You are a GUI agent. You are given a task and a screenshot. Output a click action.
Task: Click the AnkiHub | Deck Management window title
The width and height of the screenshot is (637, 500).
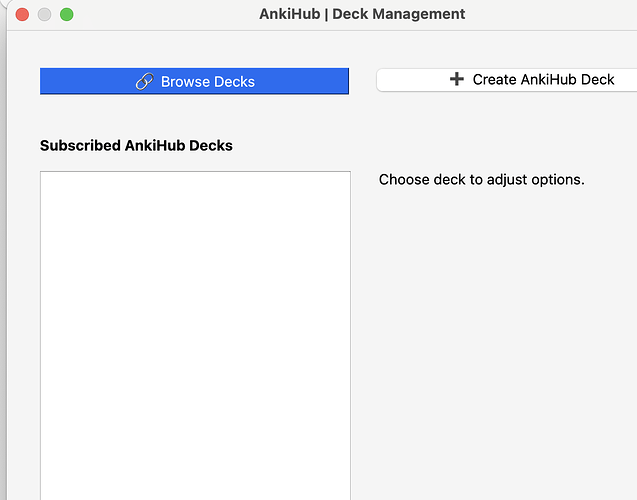tap(362, 14)
